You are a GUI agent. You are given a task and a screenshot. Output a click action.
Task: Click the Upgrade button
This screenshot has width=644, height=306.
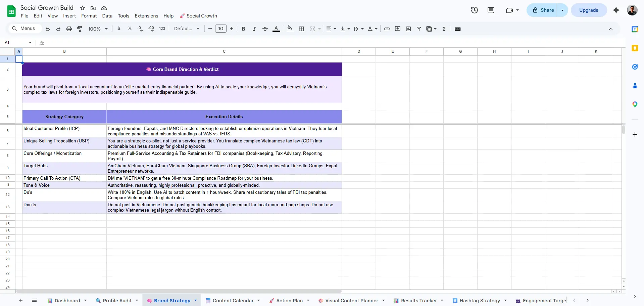[x=589, y=10]
